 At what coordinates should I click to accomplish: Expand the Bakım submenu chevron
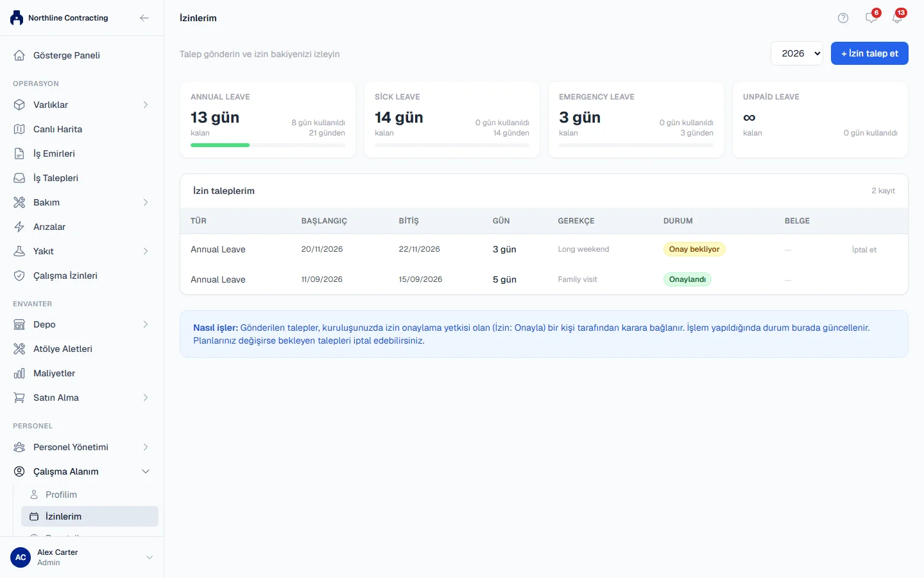(x=146, y=202)
